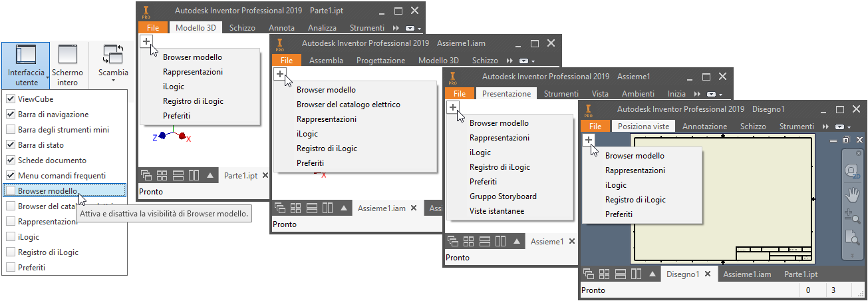Check the Registro di iLogic checkbox in left list

pyautogui.click(x=10, y=252)
